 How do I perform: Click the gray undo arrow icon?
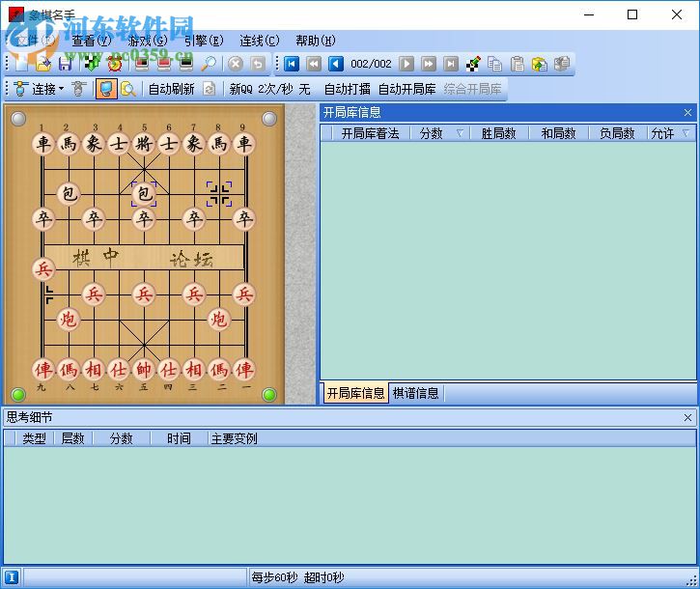258,64
